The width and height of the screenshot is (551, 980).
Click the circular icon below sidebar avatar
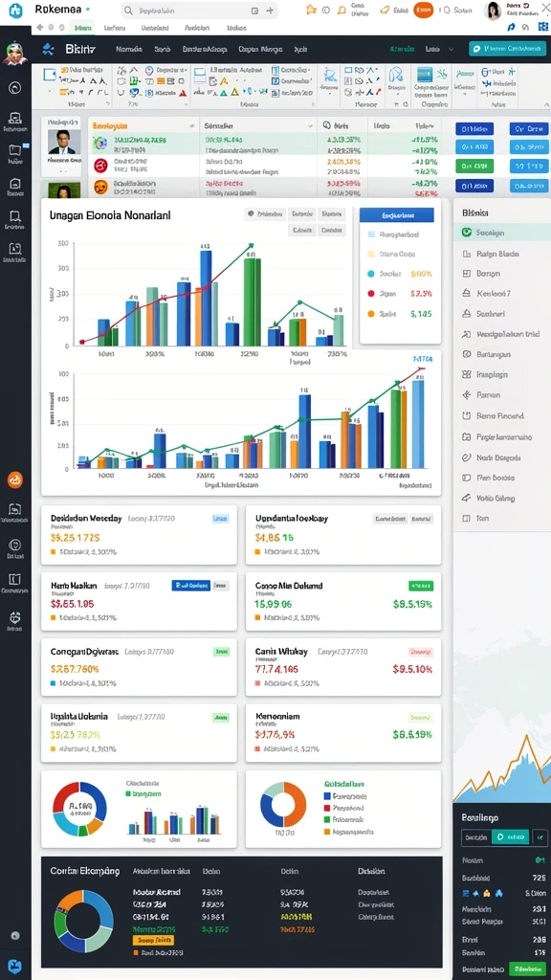(x=15, y=87)
